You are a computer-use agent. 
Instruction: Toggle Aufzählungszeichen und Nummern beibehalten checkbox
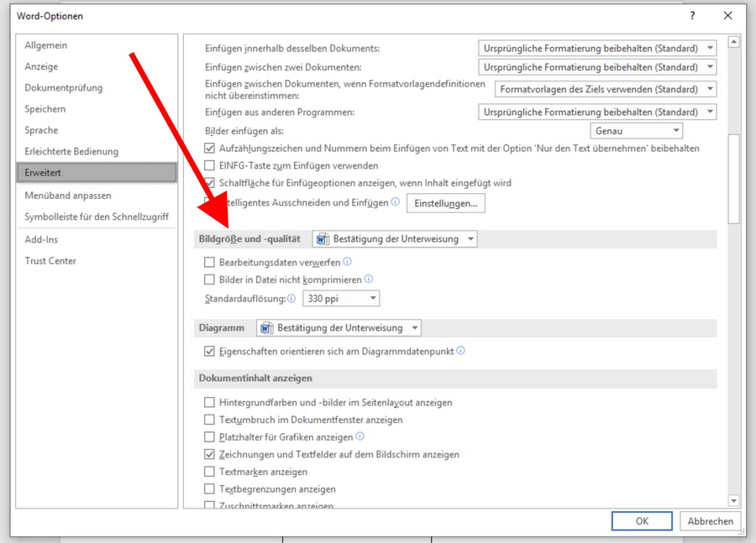pos(209,149)
